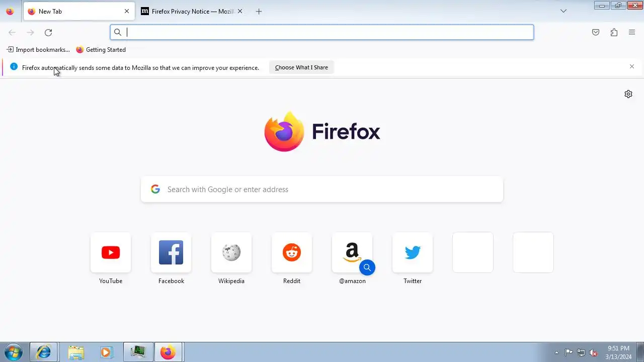Click the Choose What I Share button
This screenshot has height=362, width=644.
point(301,67)
